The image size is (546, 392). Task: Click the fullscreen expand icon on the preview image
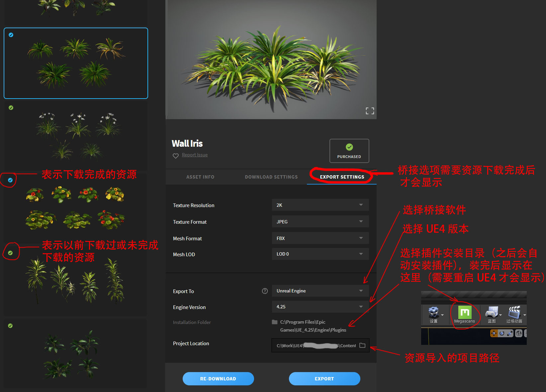[x=369, y=111]
